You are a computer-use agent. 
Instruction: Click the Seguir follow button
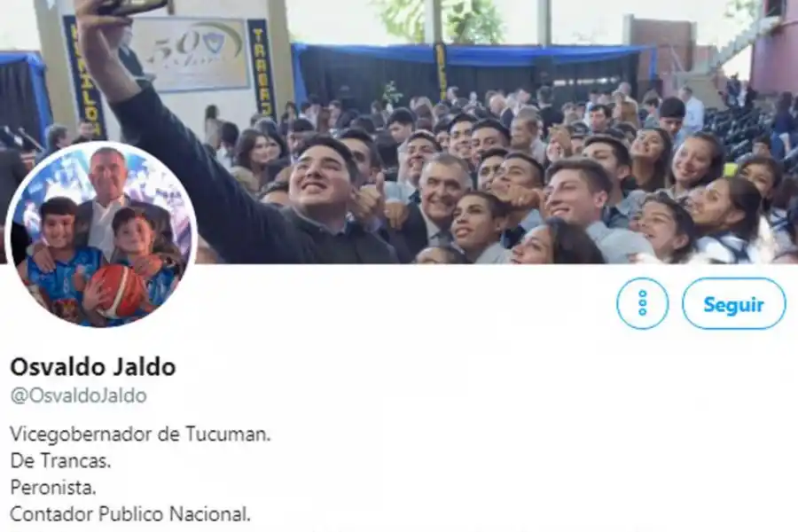[733, 304]
